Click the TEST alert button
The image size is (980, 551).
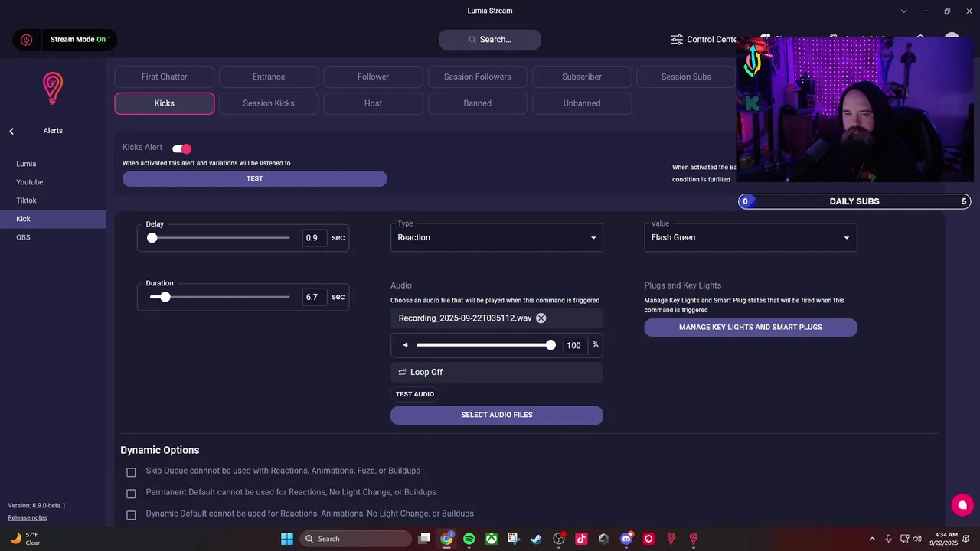tap(255, 178)
